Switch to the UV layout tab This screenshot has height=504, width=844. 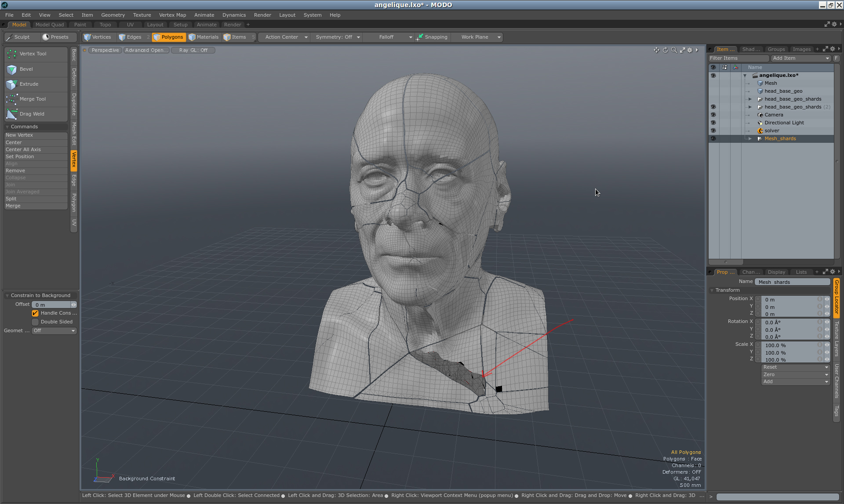130,25
